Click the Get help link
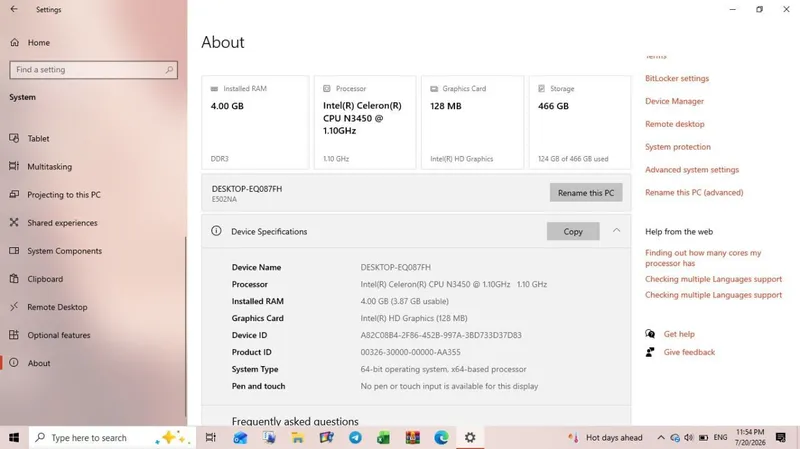800x449 pixels. pyautogui.click(x=679, y=334)
